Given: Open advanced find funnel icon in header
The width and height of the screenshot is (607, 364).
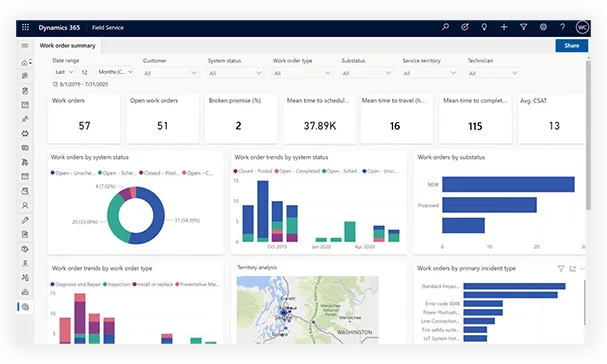Looking at the screenshot, I should point(523,27).
